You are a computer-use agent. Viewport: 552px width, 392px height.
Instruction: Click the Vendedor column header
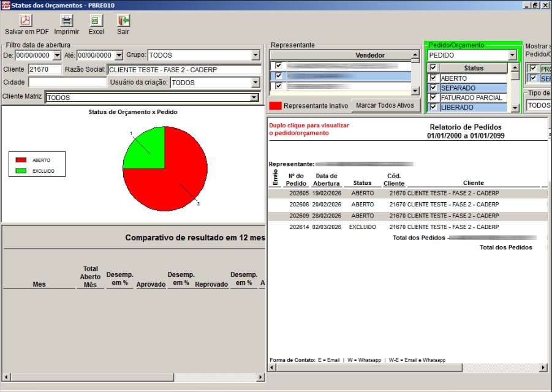click(x=369, y=55)
